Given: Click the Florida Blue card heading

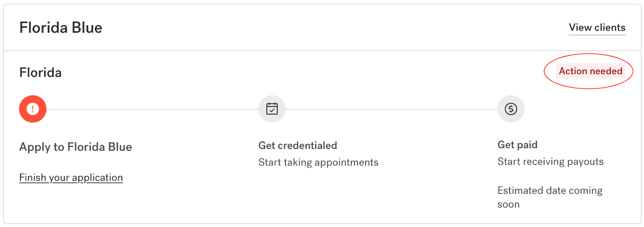Looking at the screenshot, I should point(61,28).
